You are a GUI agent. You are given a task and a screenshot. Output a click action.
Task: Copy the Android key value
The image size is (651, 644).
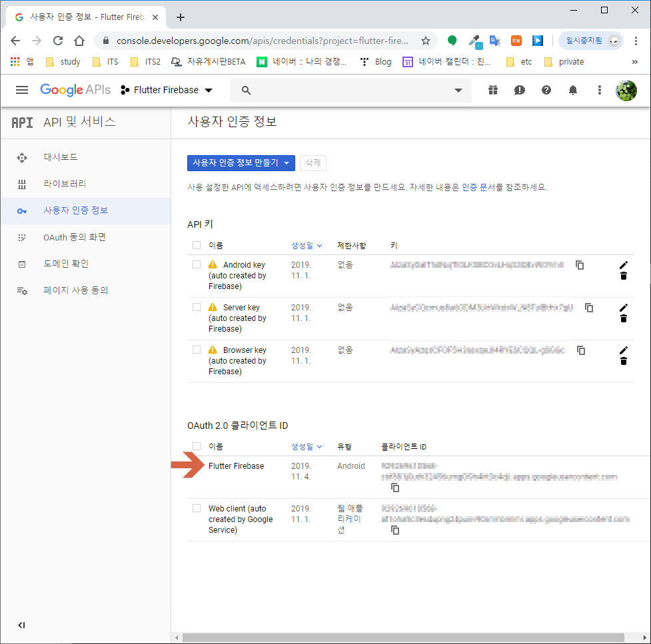point(580,265)
